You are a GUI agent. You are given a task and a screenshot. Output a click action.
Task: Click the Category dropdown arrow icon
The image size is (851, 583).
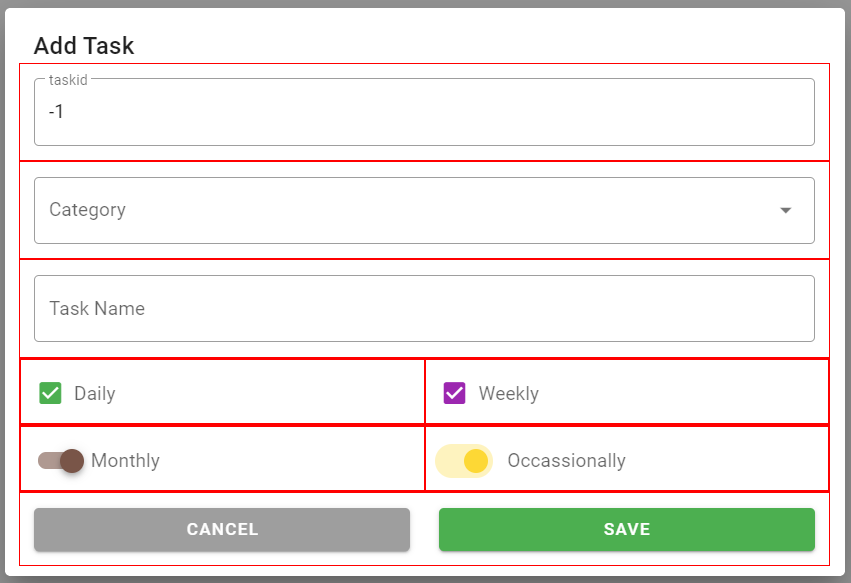785,210
